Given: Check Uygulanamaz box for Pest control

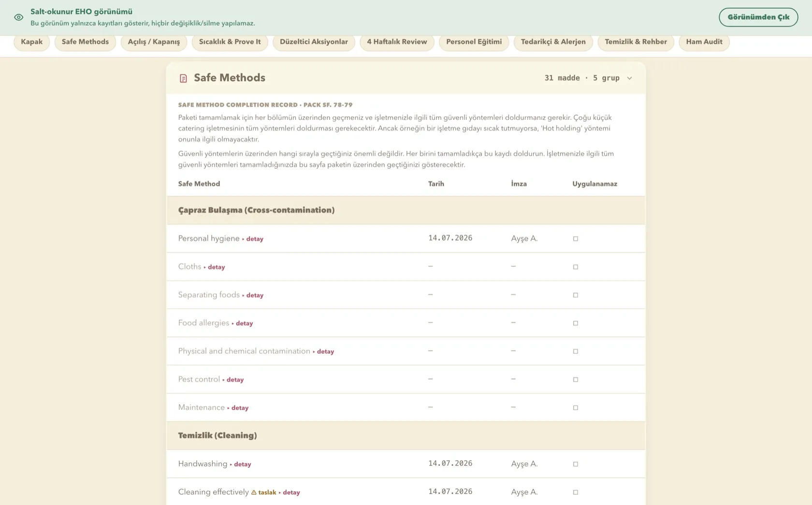Looking at the screenshot, I should tap(576, 380).
